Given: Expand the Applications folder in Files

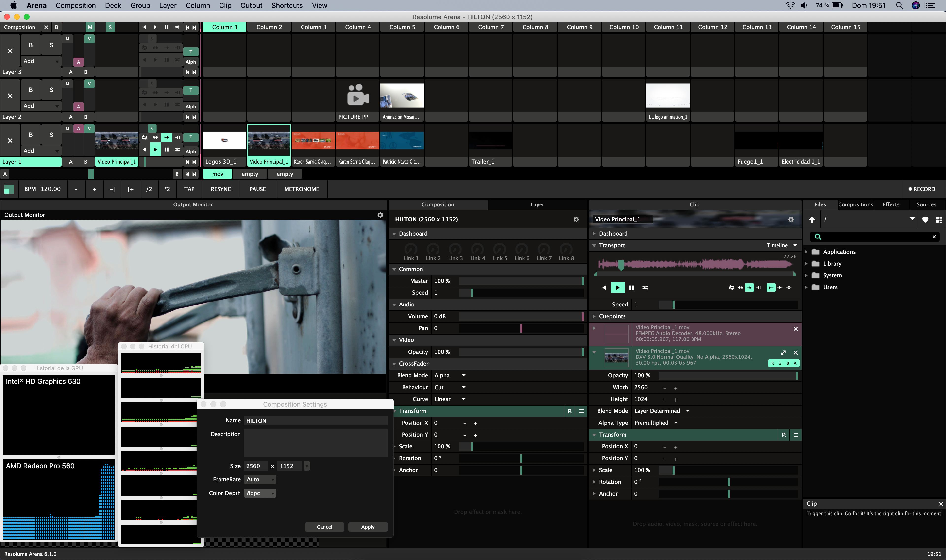Looking at the screenshot, I should (806, 252).
